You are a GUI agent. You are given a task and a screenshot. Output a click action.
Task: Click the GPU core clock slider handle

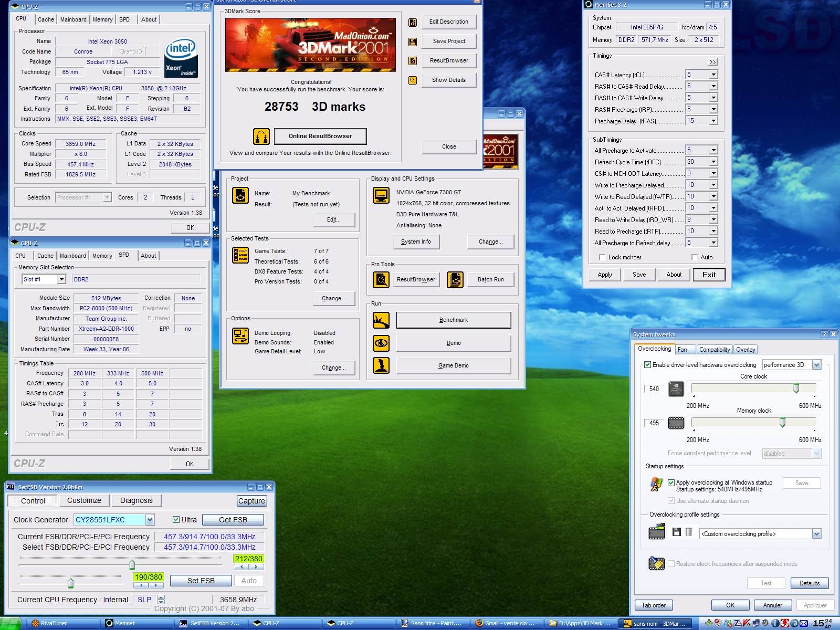[796, 388]
